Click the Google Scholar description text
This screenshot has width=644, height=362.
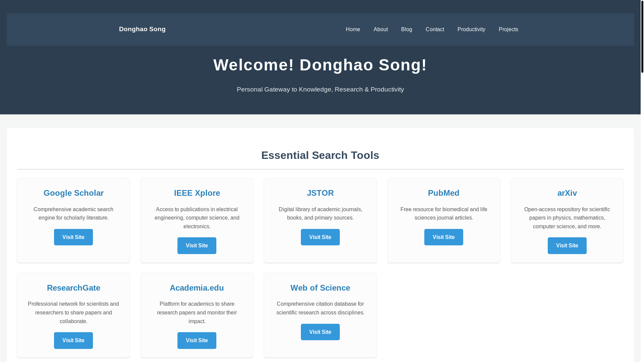coord(73,214)
